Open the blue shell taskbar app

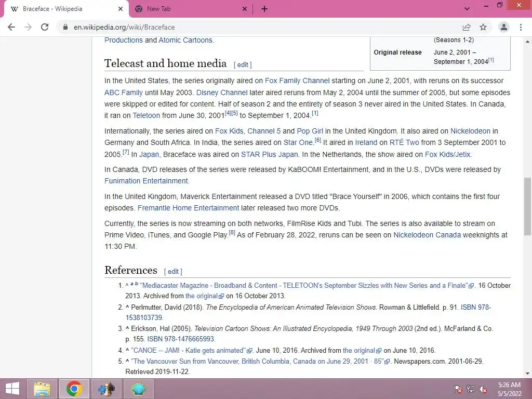138,389
